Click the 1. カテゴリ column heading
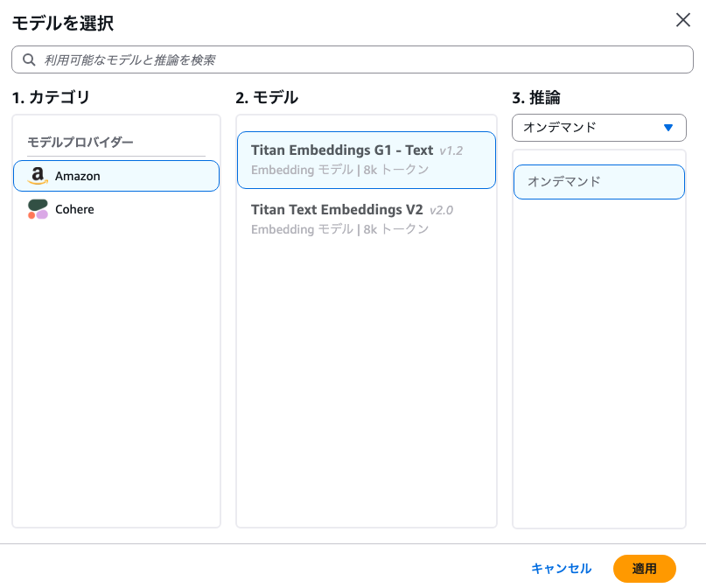Screen dimensions: 706x588 (51, 98)
